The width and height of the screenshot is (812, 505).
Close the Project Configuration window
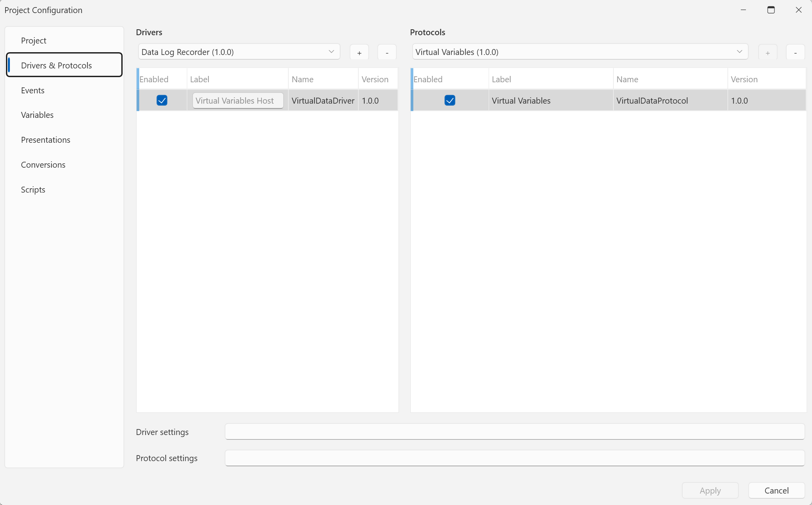(x=799, y=10)
